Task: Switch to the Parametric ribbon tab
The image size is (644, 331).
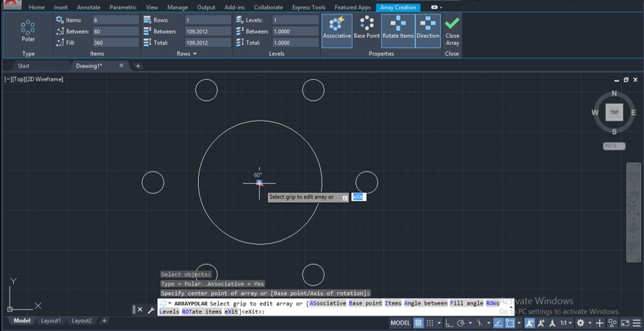Action: (x=124, y=8)
